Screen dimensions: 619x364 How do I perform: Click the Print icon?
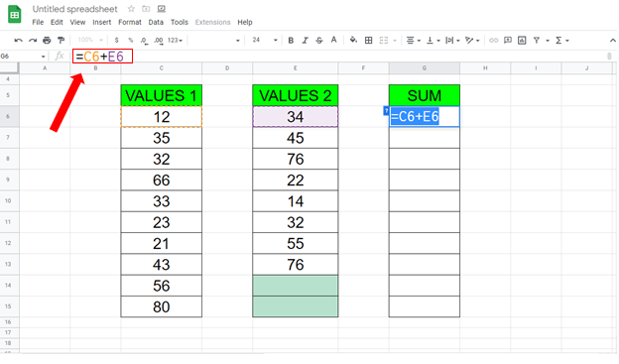point(47,41)
